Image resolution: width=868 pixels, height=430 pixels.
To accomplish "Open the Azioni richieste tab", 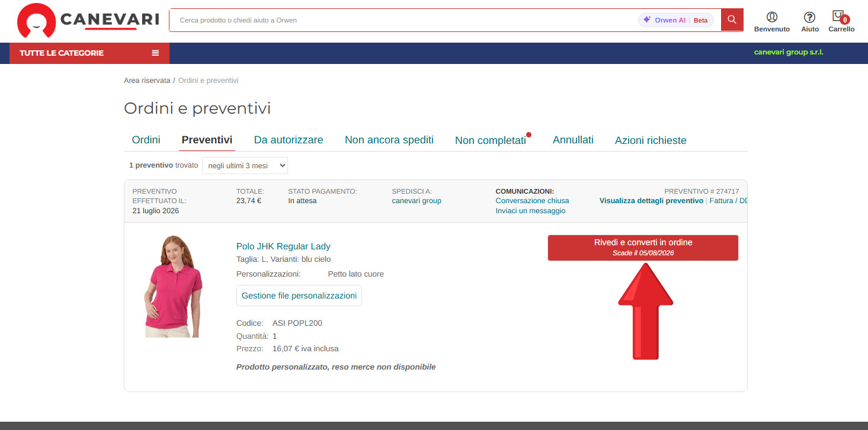I will 651,140.
